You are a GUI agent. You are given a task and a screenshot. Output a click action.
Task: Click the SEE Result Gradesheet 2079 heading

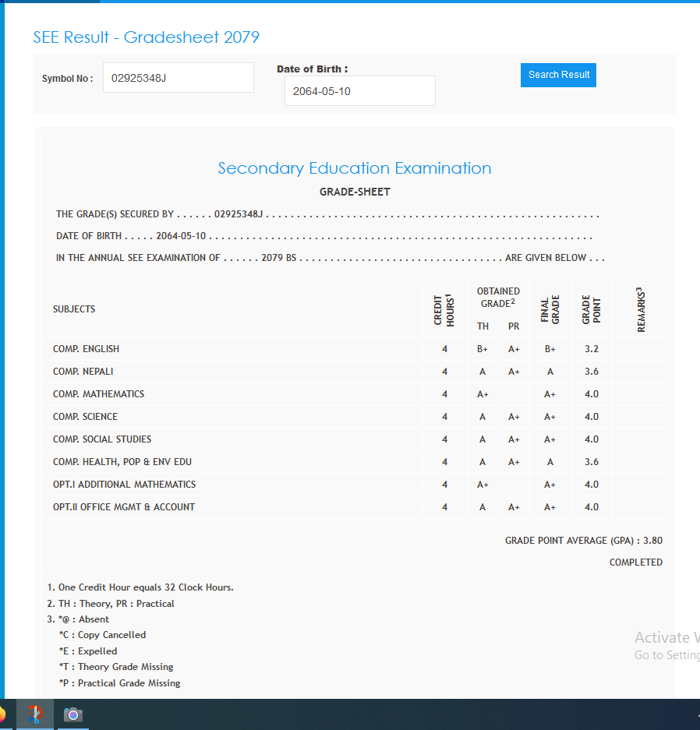(x=146, y=37)
